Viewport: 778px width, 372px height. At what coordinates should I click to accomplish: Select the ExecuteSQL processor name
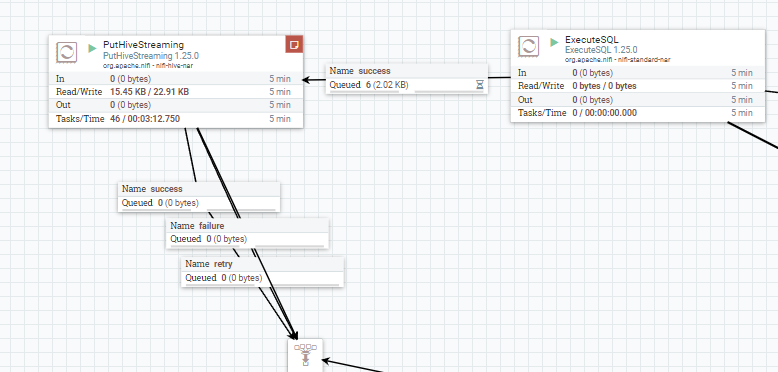[x=592, y=40]
